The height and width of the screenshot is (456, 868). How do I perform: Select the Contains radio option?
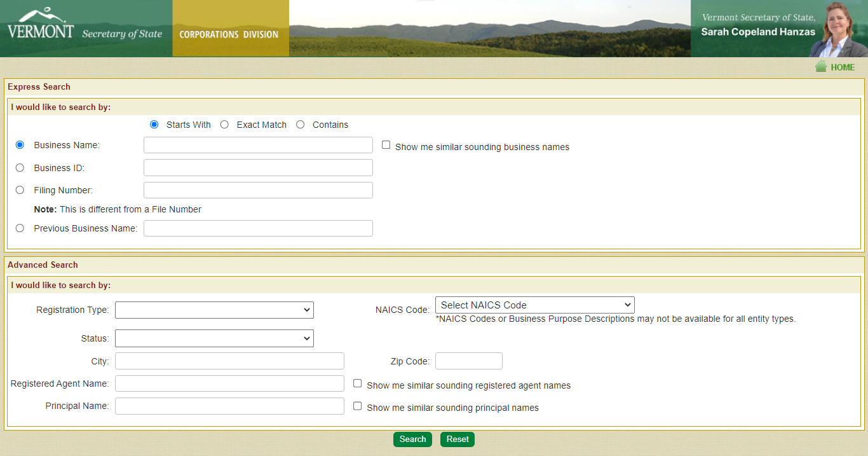click(301, 125)
